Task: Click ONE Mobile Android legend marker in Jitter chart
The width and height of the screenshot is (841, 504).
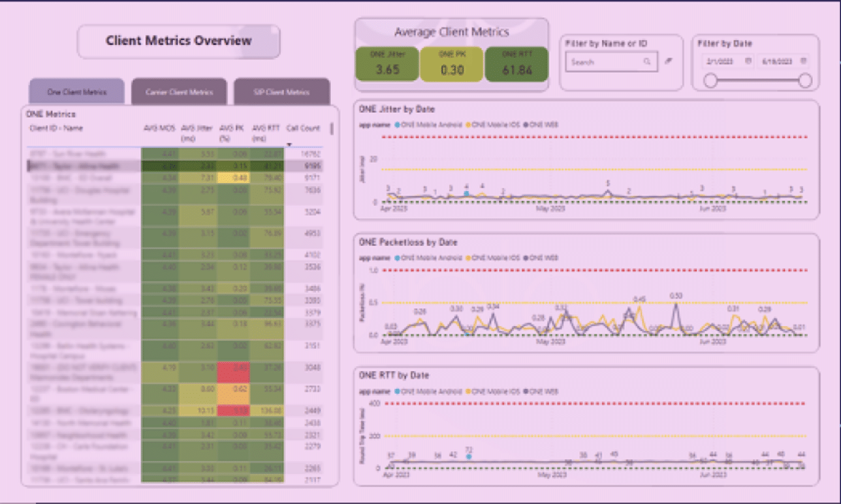Action: click(398, 124)
